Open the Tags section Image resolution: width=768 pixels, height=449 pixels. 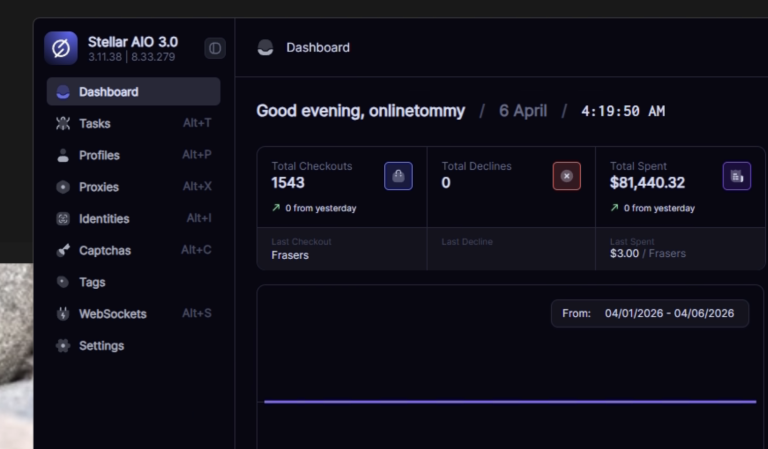click(x=133, y=282)
